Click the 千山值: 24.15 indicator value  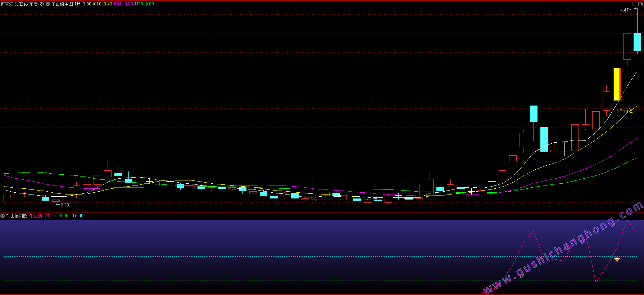[42, 216]
